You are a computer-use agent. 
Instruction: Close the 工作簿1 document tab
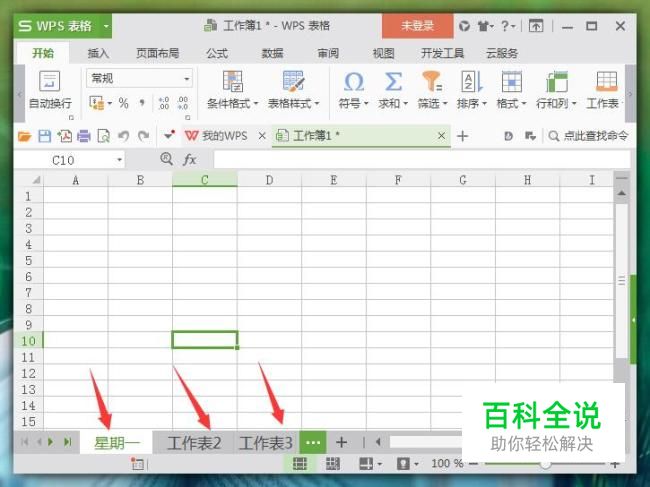(x=442, y=136)
